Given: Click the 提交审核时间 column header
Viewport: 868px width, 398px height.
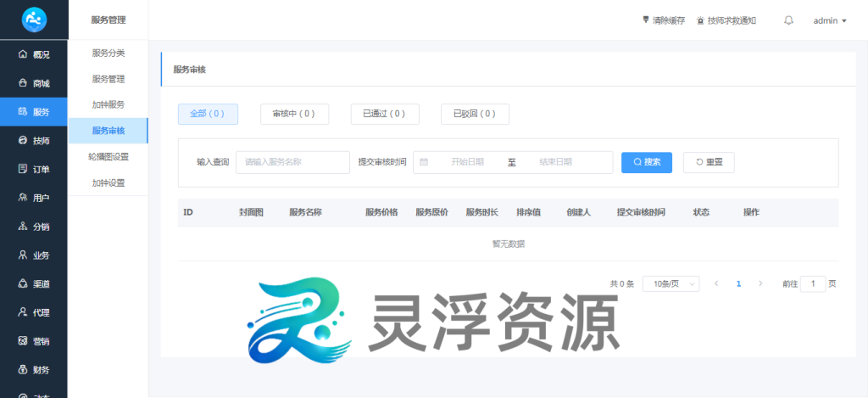Looking at the screenshot, I should 641,212.
